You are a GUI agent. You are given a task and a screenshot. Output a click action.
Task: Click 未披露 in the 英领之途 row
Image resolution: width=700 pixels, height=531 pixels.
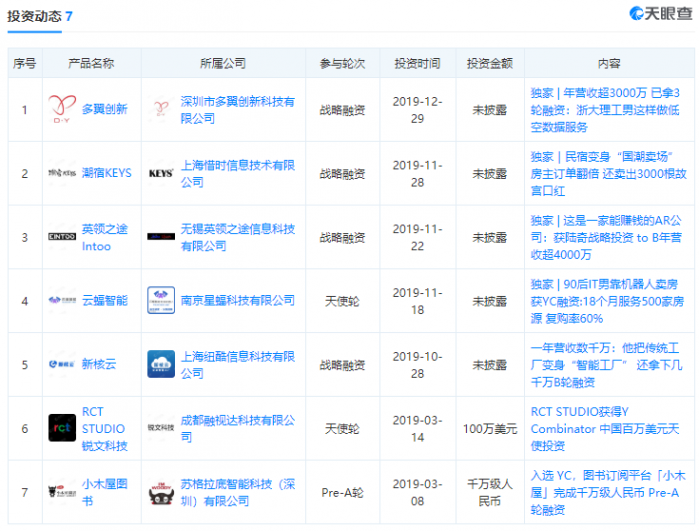(490, 237)
